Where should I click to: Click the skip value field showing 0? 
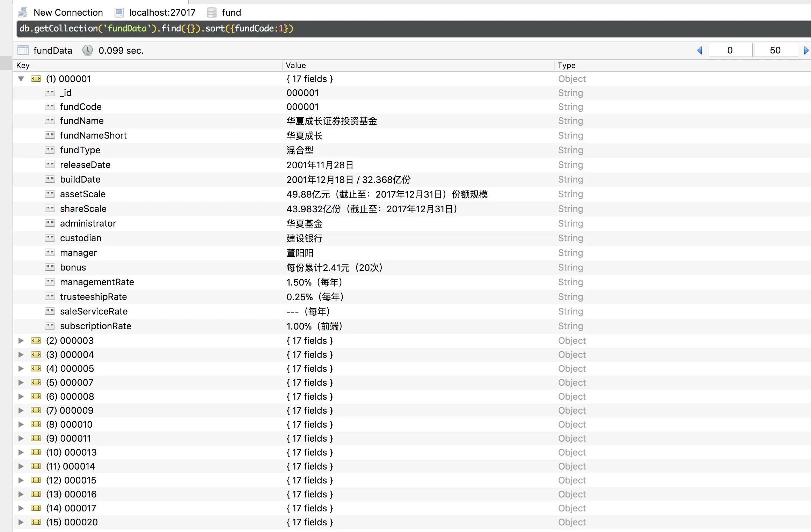[730, 50]
